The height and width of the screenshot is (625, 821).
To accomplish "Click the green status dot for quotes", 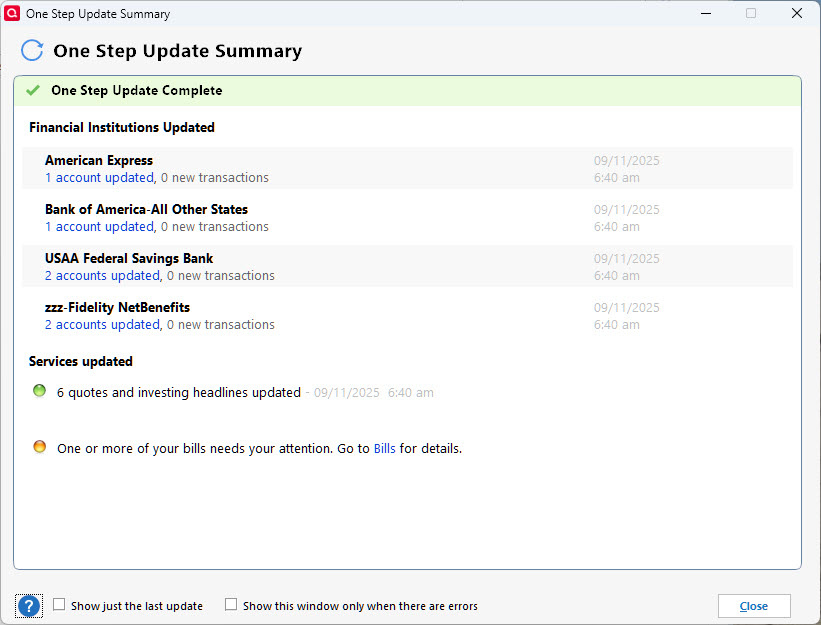I will pos(39,390).
